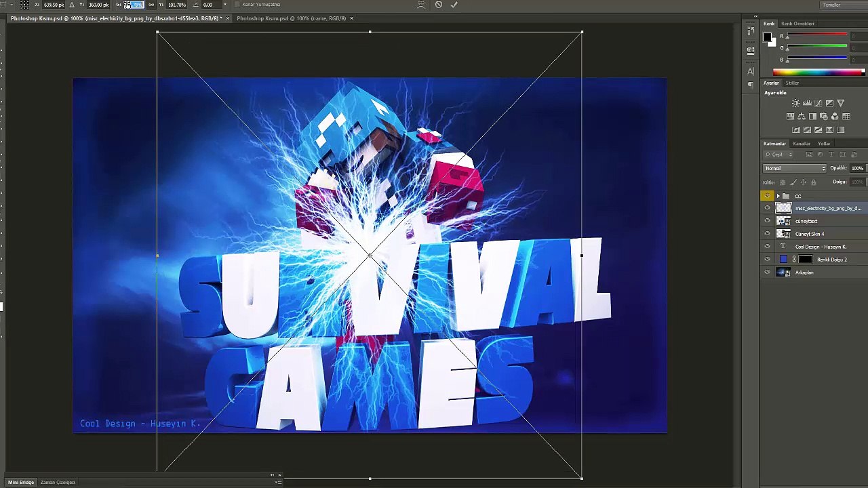Hide the cc layer group
The height and width of the screenshot is (488, 868).
[768, 196]
